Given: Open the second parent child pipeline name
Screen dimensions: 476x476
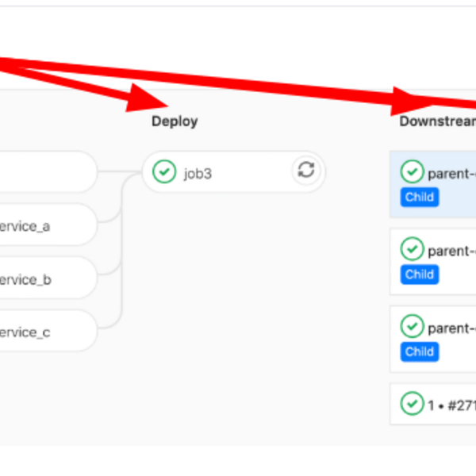Looking at the screenshot, I should 451,251.
